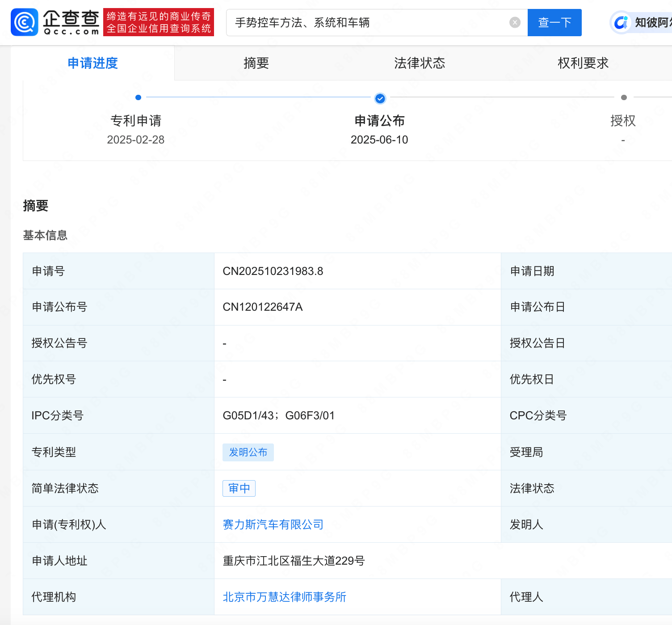
Task: Open the 知彼阿尔法 assistant icon
Action: [621, 22]
